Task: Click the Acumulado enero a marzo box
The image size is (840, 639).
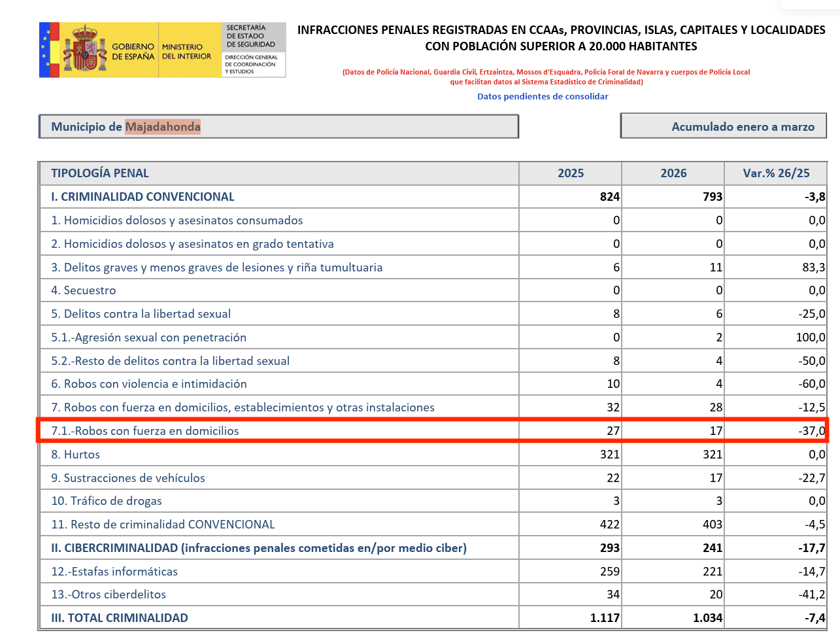Action: pos(724,126)
